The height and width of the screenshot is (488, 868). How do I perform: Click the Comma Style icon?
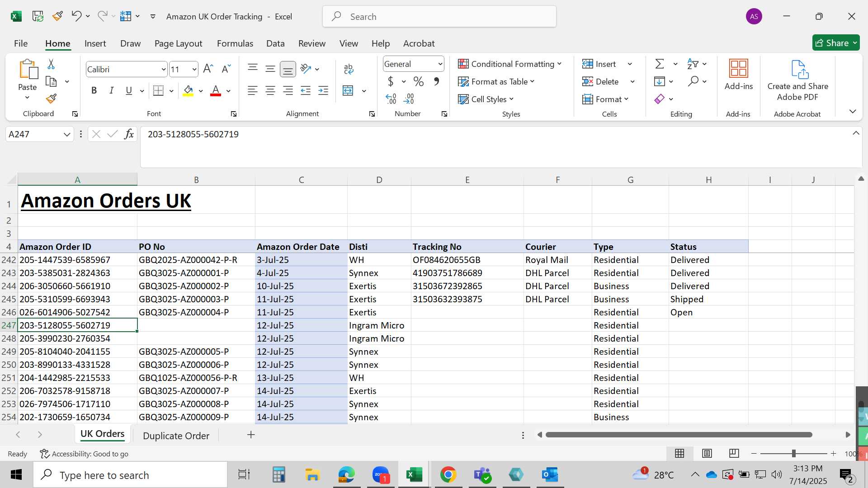click(436, 81)
